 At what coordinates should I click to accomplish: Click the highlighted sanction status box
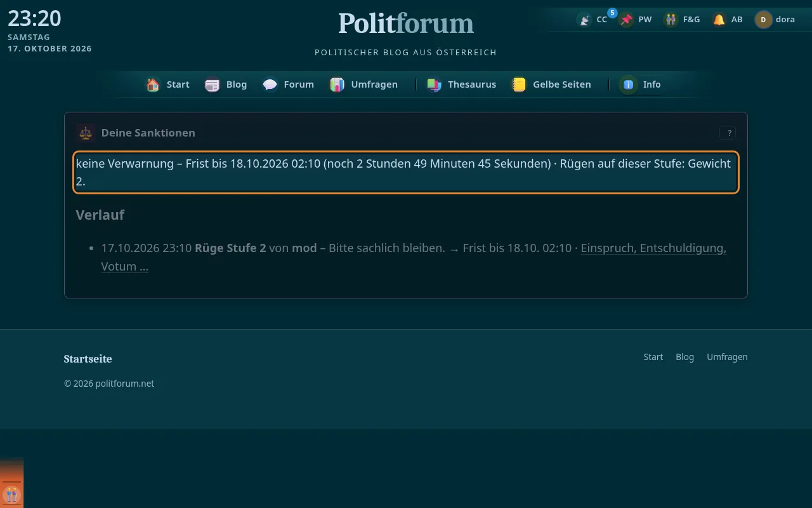(x=406, y=172)
